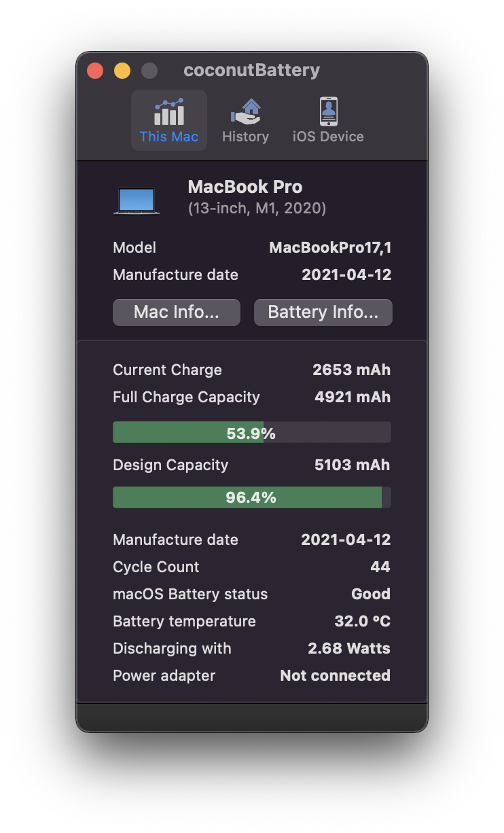Open the Battery Info dialog
Screen dimensions: 504x833
pos(323,312)
